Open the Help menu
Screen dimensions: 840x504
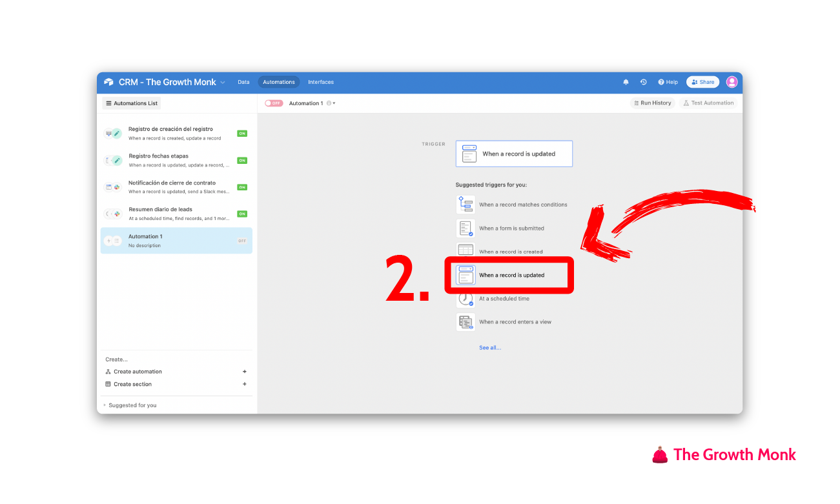tap(668, 82)
